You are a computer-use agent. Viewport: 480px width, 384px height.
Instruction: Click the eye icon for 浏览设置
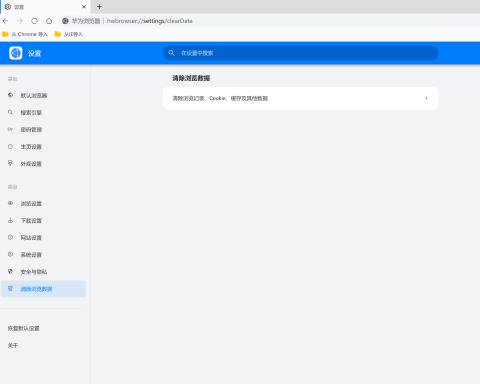click(10, 203)
